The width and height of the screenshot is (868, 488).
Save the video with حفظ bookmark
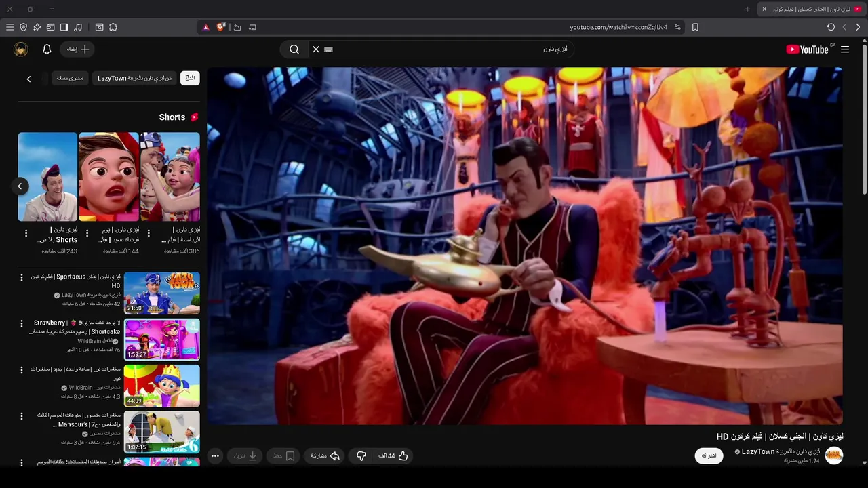pos(284,456)
